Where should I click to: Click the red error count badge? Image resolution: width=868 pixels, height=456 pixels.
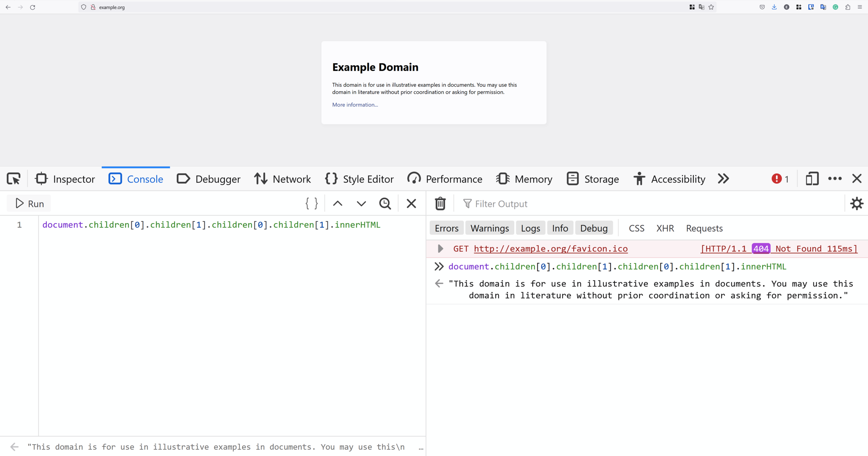780,179
